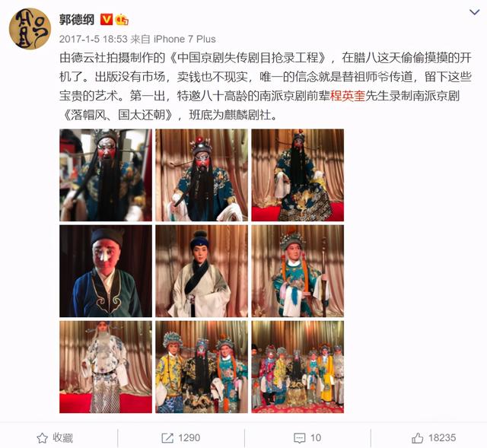Click the orange V verified badge
This screenshot has width=487, height=448.
107,20
